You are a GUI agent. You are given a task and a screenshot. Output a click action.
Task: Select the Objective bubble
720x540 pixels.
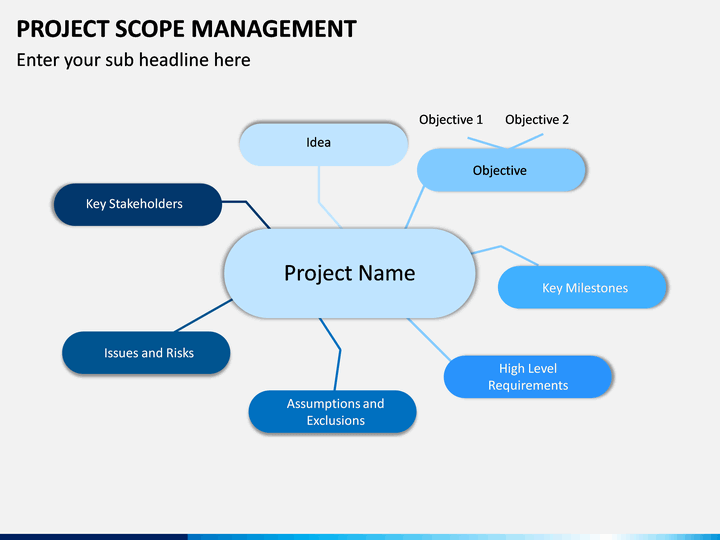click(x=501, y=170)
